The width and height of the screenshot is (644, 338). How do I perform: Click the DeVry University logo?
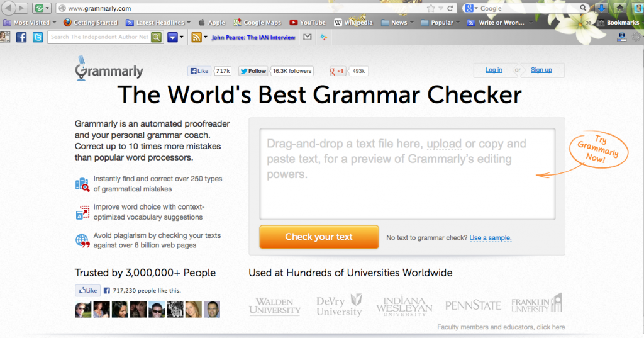339,305
